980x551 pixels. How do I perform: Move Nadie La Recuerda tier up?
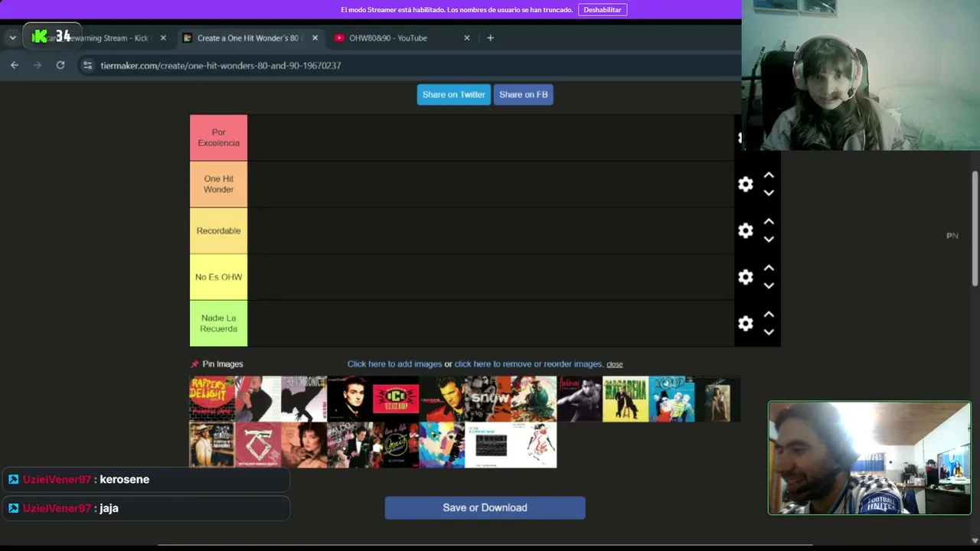click(769, 315)
